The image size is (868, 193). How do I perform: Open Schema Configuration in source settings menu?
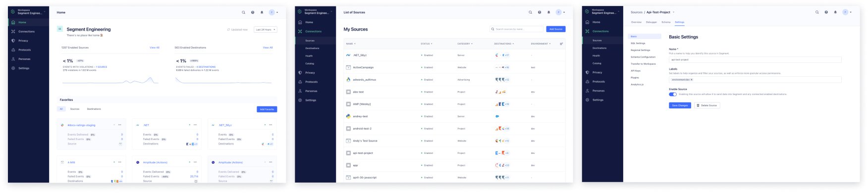[643, 57]
